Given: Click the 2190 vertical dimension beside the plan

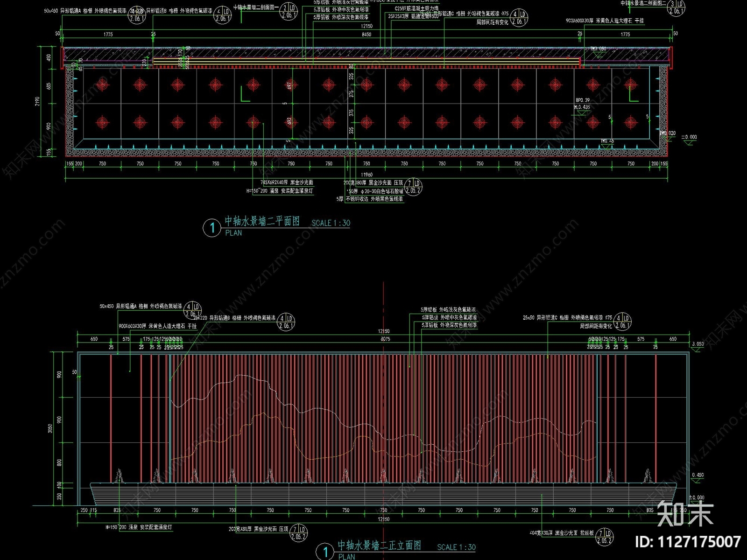Looking at the screenshot, I should pos(37,101).
